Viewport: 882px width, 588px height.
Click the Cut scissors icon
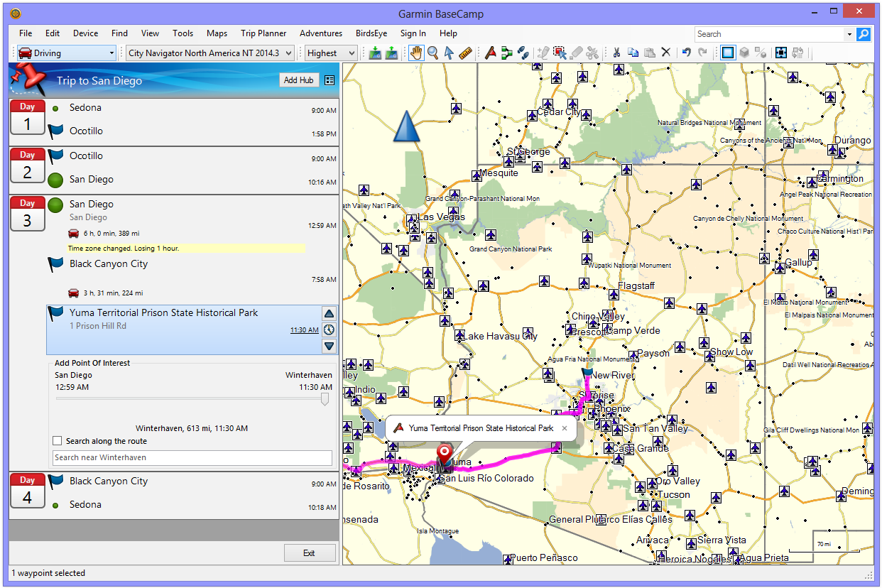coord(616,53)
